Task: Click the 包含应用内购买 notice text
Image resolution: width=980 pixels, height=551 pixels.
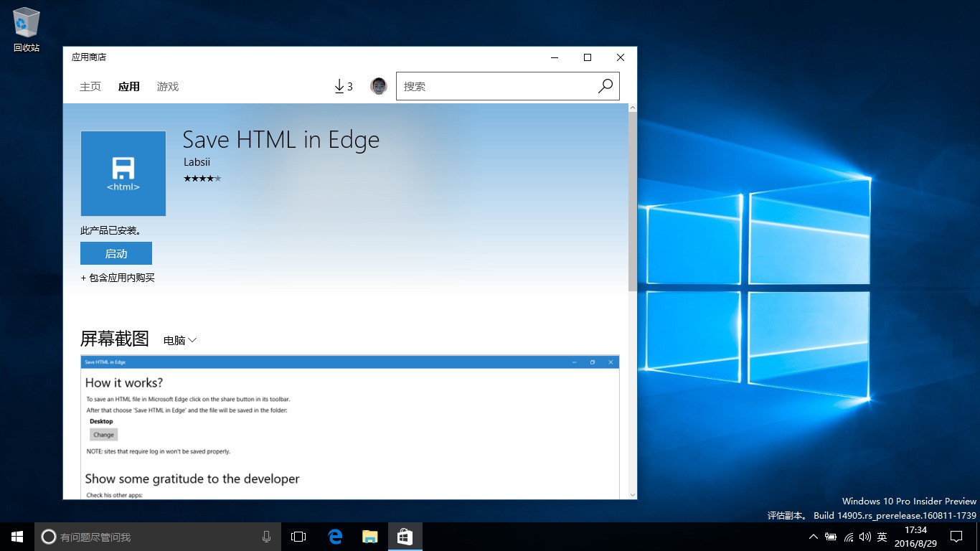Action: click(x=118, y=278)
